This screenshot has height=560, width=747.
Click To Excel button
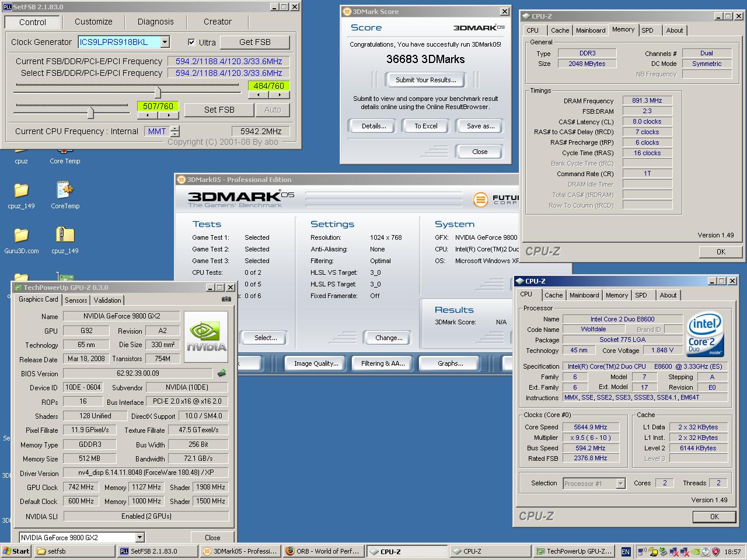pos(426,126)
